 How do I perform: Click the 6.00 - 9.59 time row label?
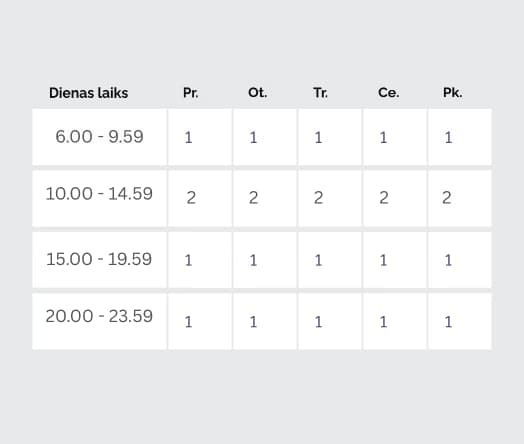[100, 137]
